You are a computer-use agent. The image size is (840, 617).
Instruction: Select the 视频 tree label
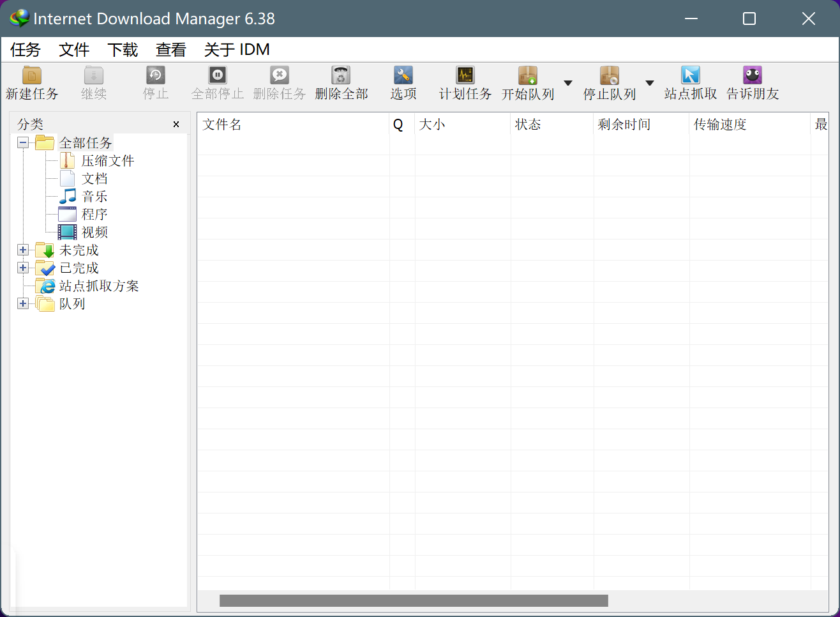tap(94, 232)
